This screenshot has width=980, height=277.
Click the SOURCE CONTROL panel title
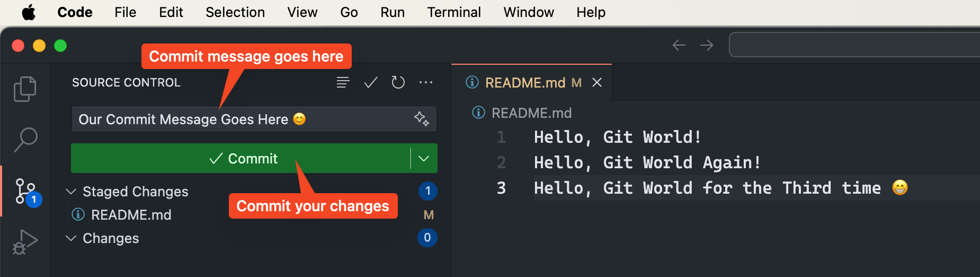pos(126,82)
